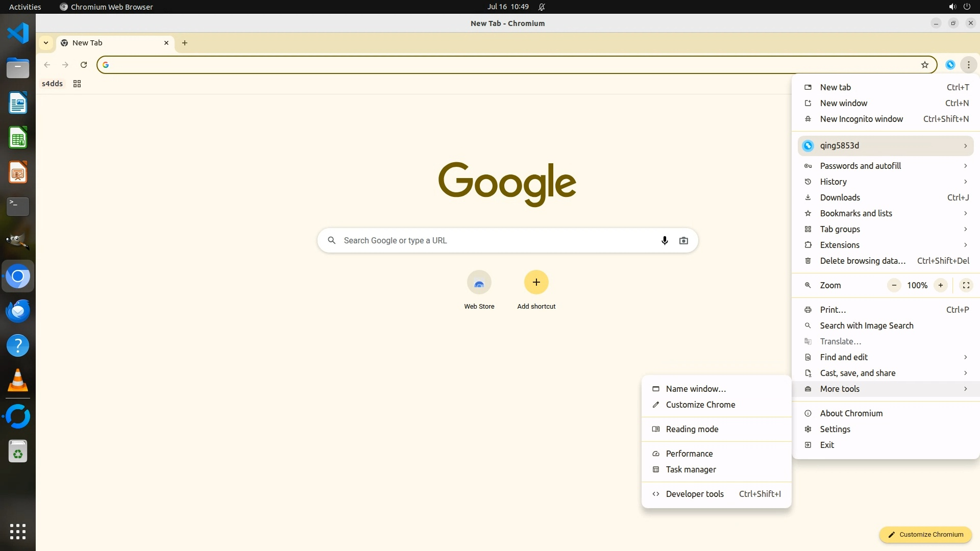Select Task manager from More tools

pyautogui.click(x=691, y=469)
